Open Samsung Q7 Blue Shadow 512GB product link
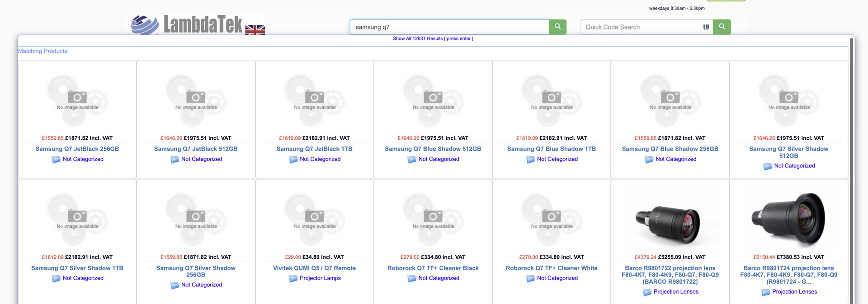Image resolution: width=868 pixels, height=304 pixels. (433, 149)
